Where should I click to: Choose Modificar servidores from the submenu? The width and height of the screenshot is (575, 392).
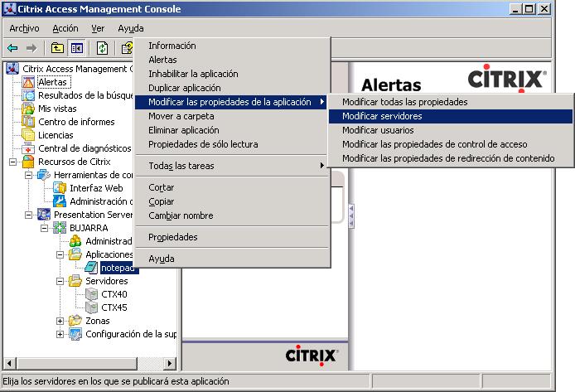451,116
